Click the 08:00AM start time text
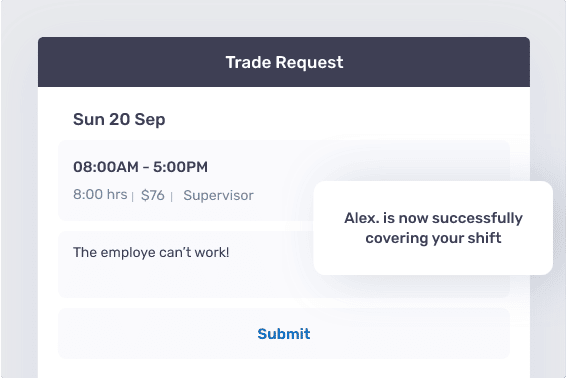This screenshot has height=378, width=566. 106,167
